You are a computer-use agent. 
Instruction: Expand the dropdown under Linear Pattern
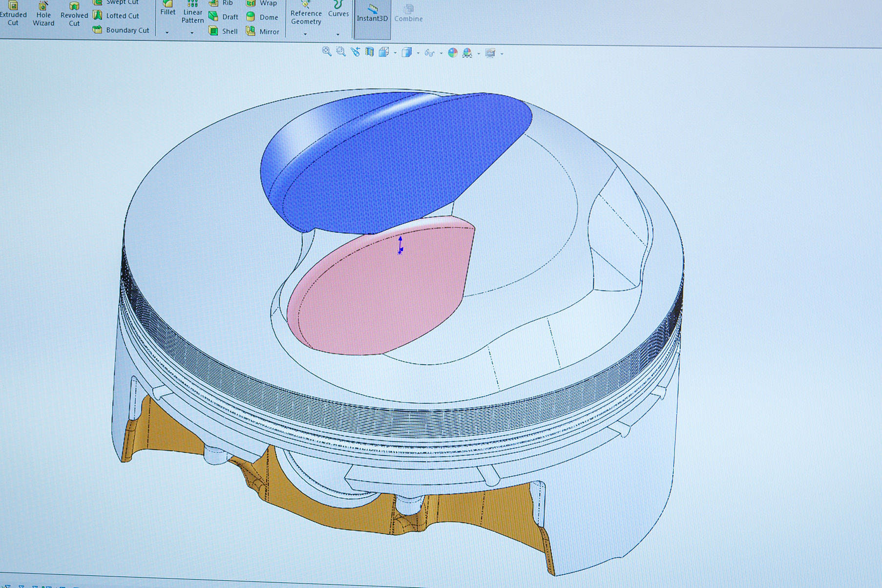tap(192, 33)
